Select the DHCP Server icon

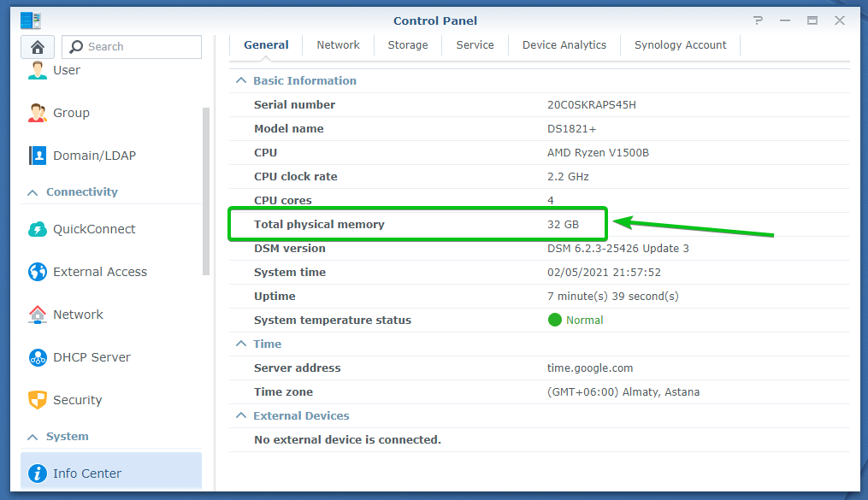38,357
